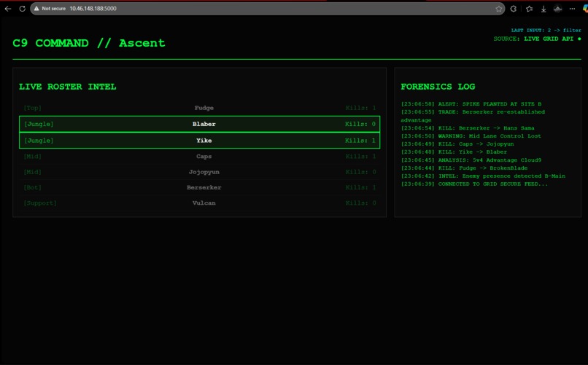This screenshot has width=588, height=365.
Task: Click the SPIKE PLANTED AT SITE B log entry
Action: click(471, 103)
